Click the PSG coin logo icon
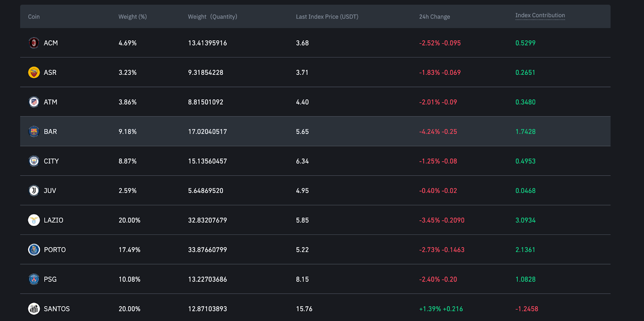644x321 pixels. coord(34,279)
